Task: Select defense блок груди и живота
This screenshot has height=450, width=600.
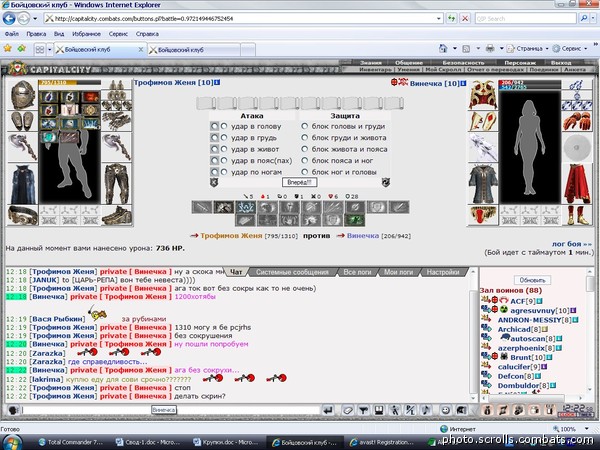Action: 305,137
